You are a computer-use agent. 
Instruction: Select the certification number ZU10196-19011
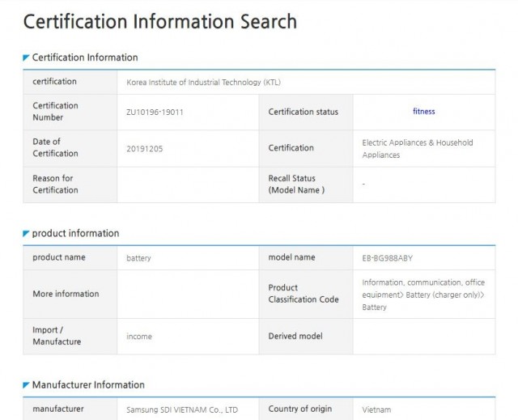click(155, 112)
